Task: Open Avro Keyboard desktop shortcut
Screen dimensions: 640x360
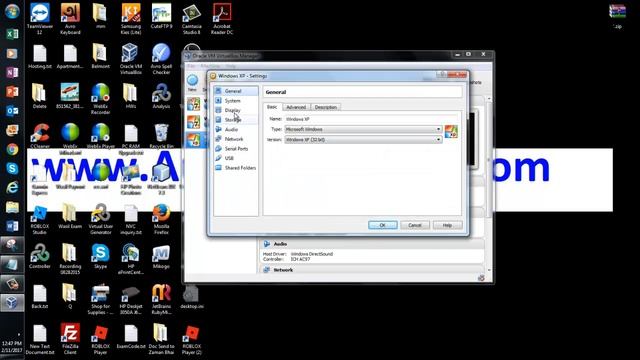Action: point(70,18)
